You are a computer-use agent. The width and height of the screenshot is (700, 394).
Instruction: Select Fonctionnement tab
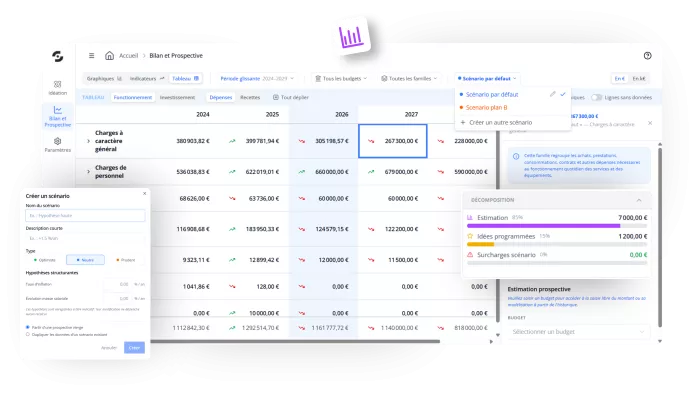tap(133, 97)
